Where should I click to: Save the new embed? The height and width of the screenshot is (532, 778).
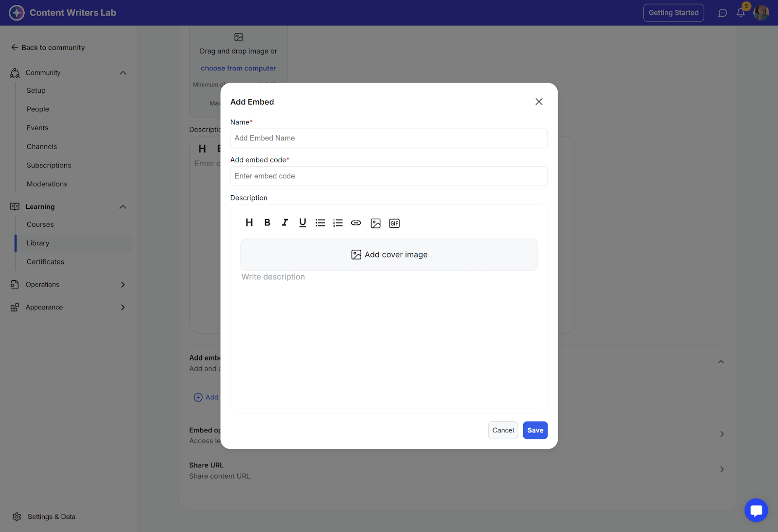pos(535,430)
